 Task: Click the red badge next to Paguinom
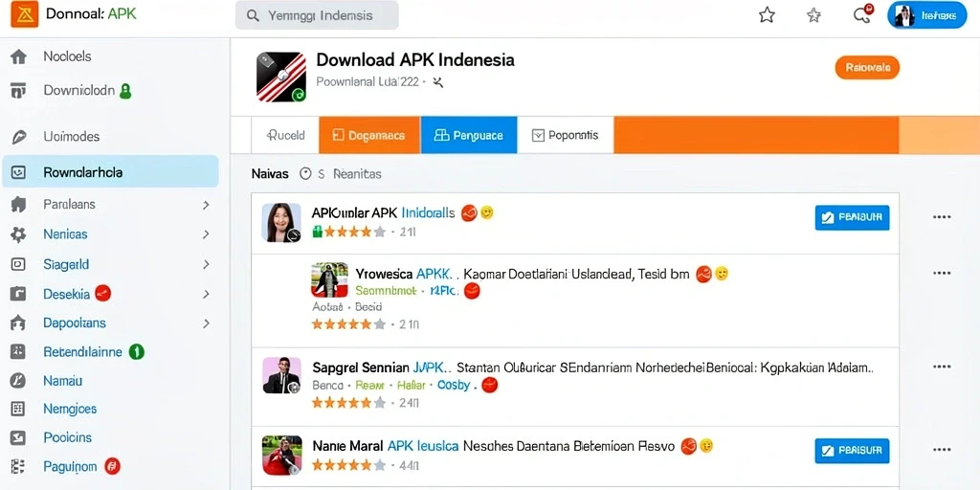pyautogui.click(x=113, y=466)
